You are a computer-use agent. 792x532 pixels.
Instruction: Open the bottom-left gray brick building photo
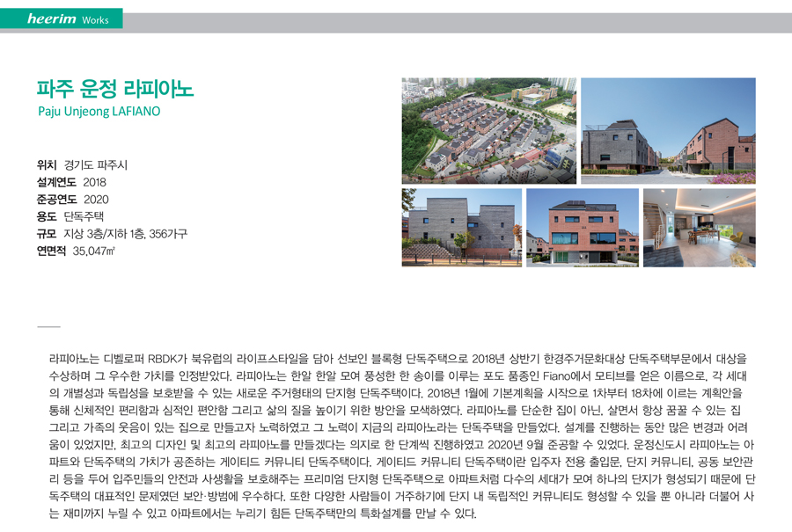point(461,227)
